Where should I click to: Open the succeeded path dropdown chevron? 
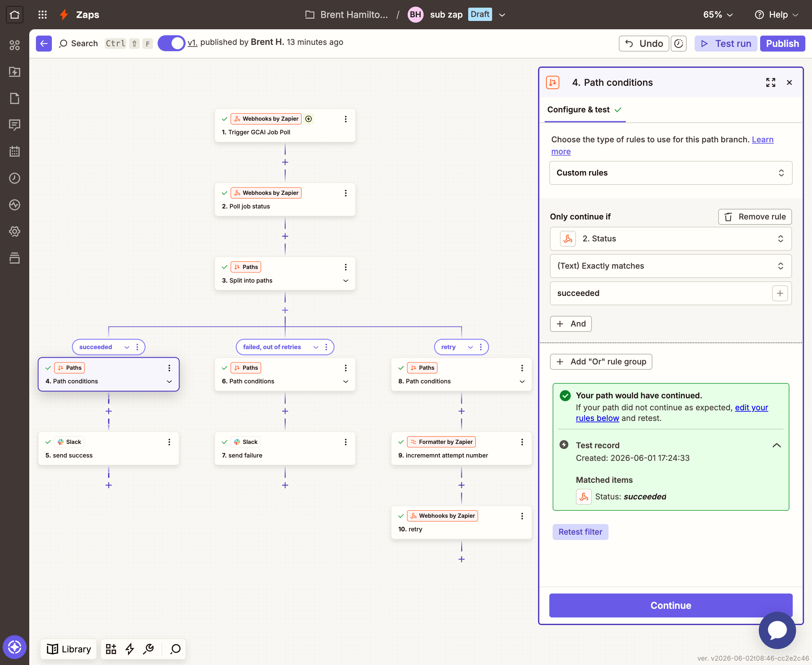(127, 347)
